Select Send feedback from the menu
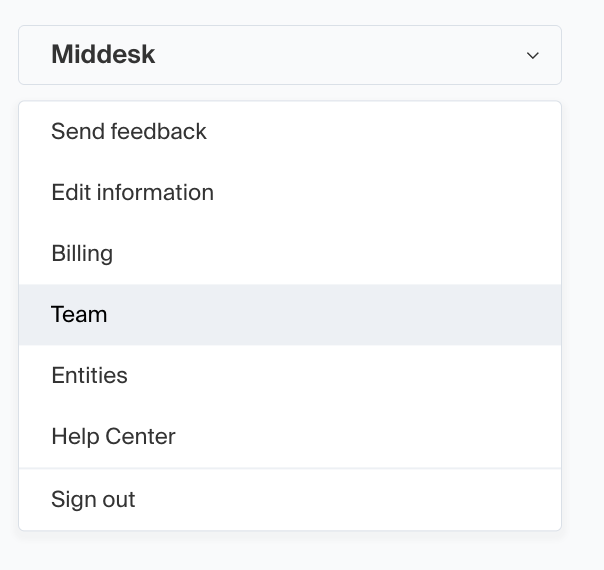Viewport: 604px width, 570px height. pos(129,132)
